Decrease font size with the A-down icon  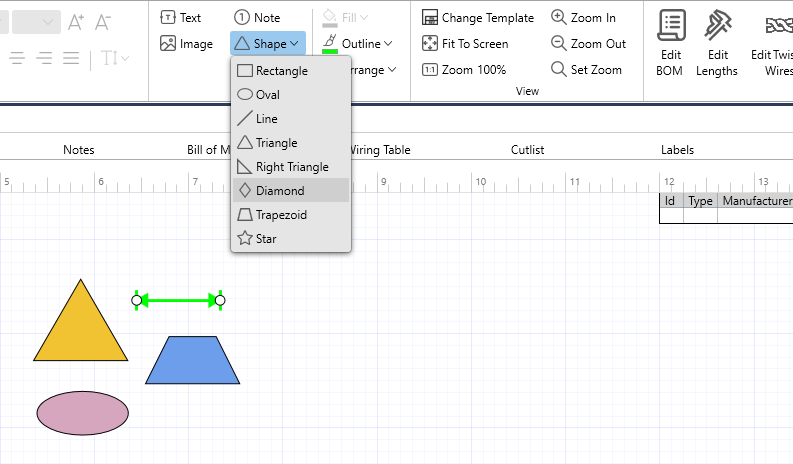pos(103,22)
